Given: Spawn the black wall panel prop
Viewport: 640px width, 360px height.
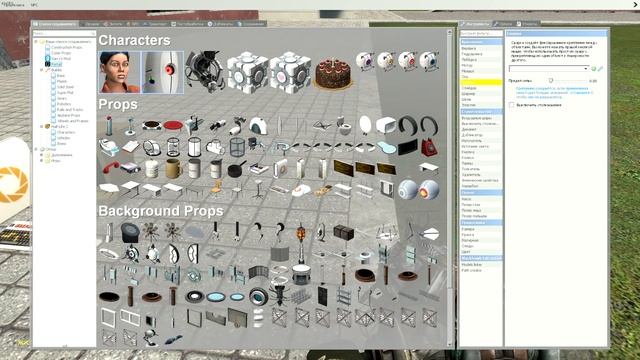Looking at the screenshot, I should click(x=407, y=147).
